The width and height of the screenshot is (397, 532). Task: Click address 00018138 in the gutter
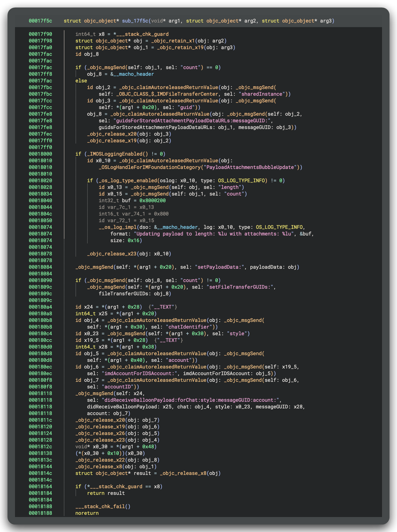(40, 453)
